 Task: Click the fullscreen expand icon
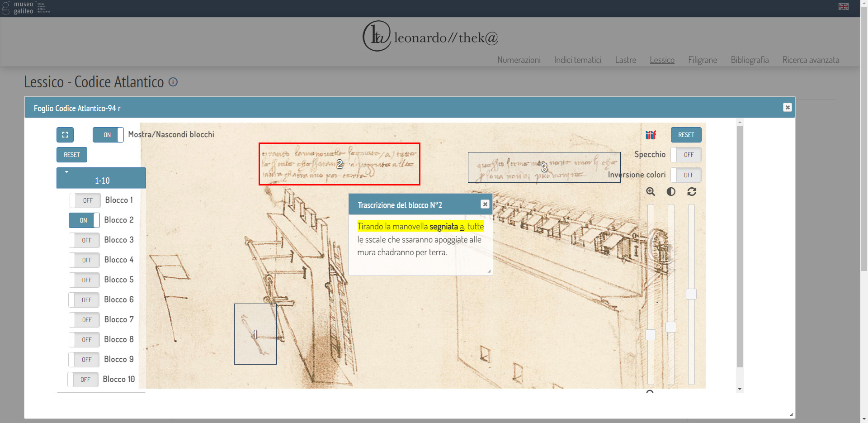tap(65, 135)
